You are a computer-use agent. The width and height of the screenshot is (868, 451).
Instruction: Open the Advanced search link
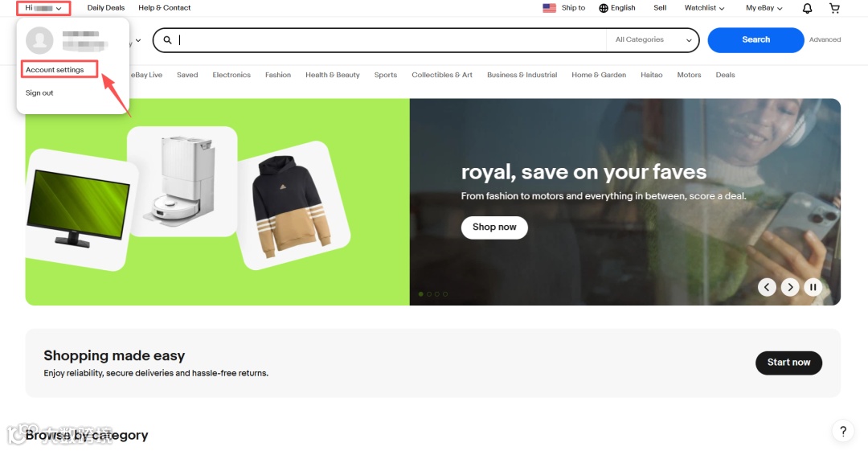825,40
